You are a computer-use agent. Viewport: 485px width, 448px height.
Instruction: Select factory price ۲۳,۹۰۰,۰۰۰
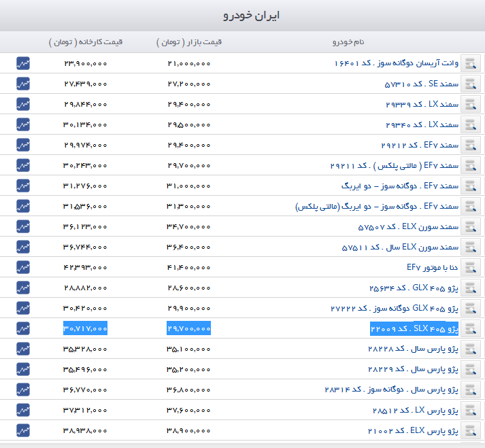86,63
